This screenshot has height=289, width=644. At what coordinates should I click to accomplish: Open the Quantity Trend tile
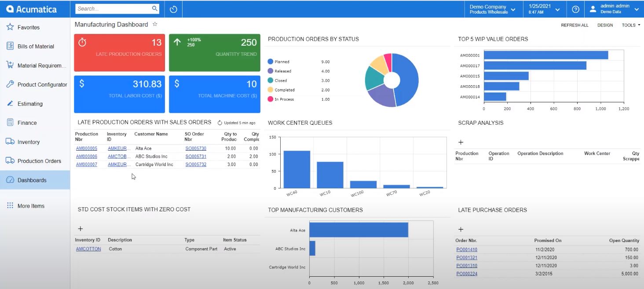coord(215,53)
